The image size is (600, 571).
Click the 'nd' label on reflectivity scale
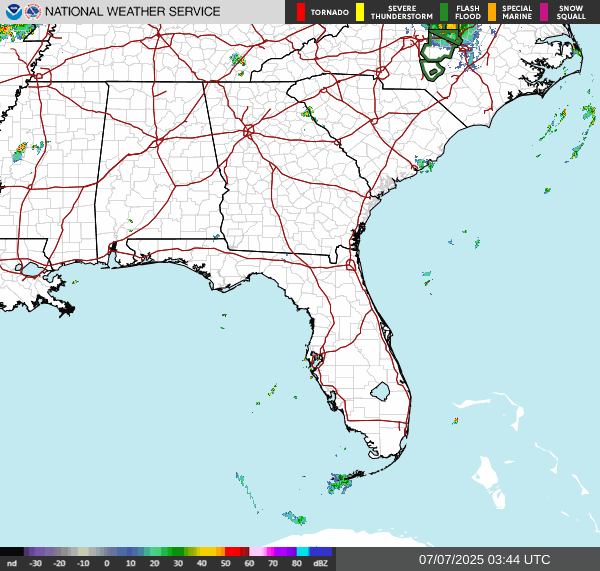(12, 563)
